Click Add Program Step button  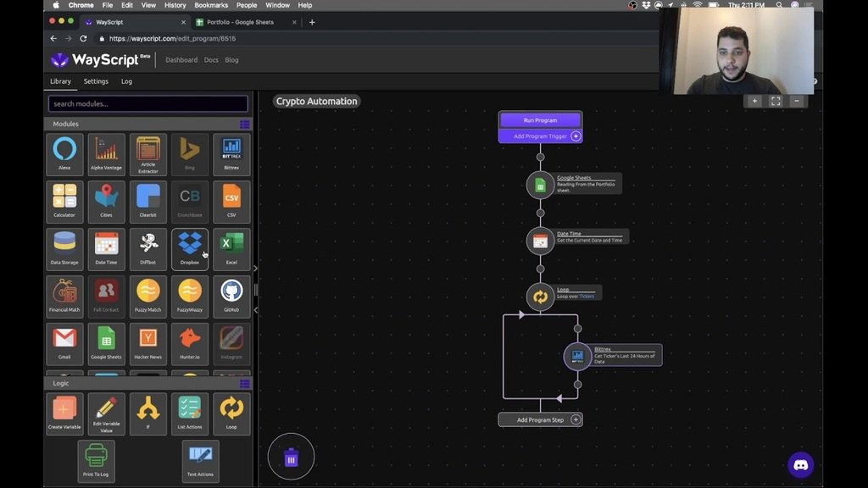(x=540, y=420)
